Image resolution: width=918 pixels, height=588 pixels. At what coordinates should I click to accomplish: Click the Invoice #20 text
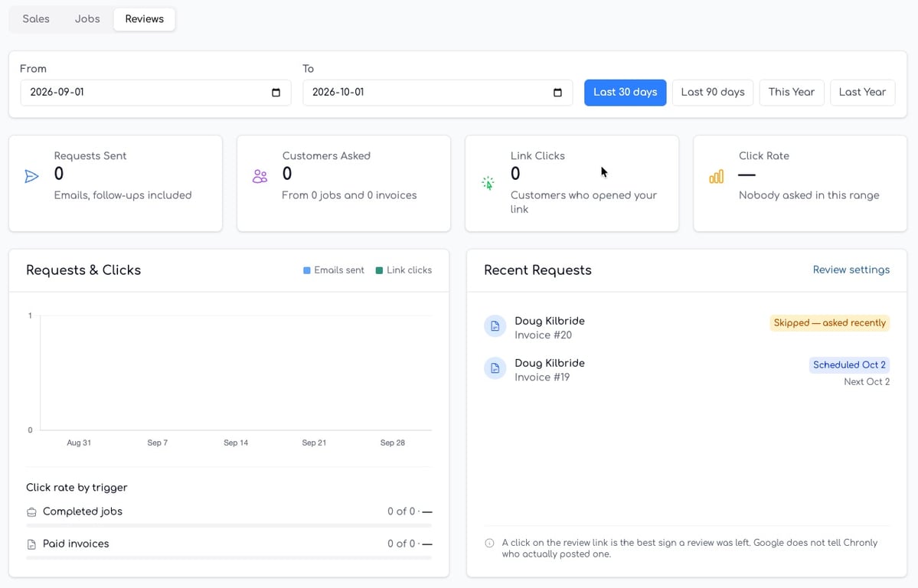(543, 335)
